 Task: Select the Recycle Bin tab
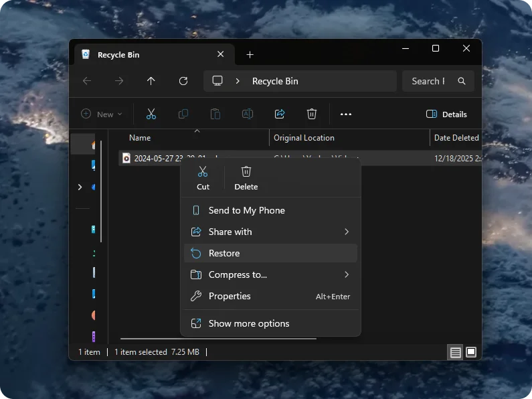(154, 55)
